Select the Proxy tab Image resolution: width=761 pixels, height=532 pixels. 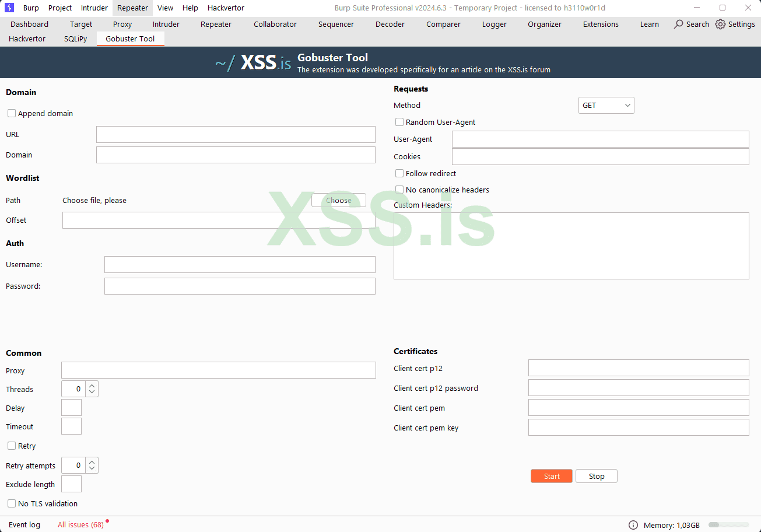click(122, 24)
